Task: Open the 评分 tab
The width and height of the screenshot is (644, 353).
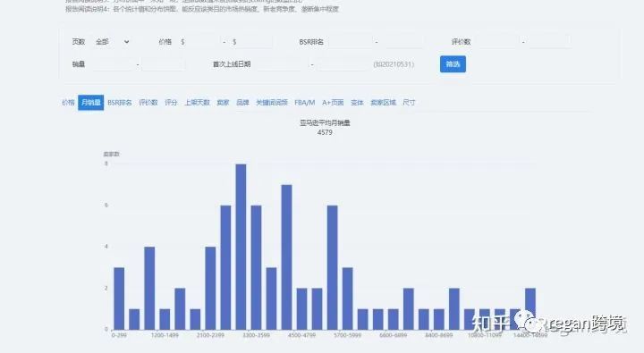Action: coord(171,103)
